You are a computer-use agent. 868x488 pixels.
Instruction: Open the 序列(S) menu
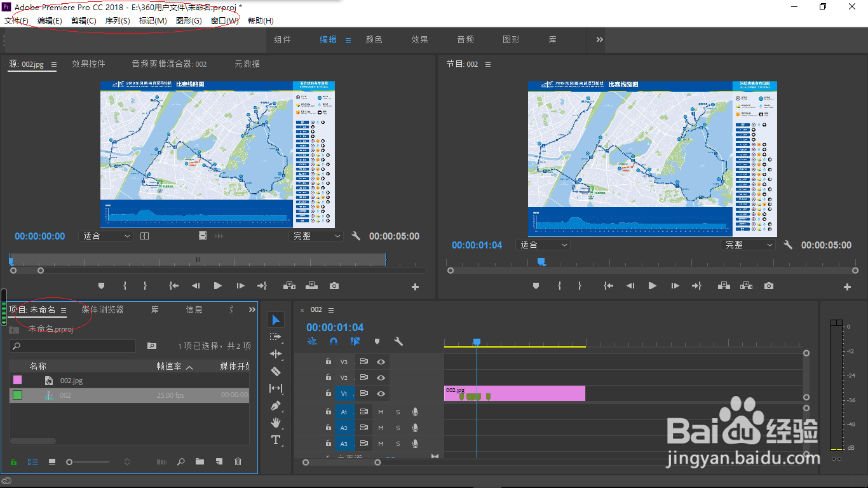pos(118,21)
